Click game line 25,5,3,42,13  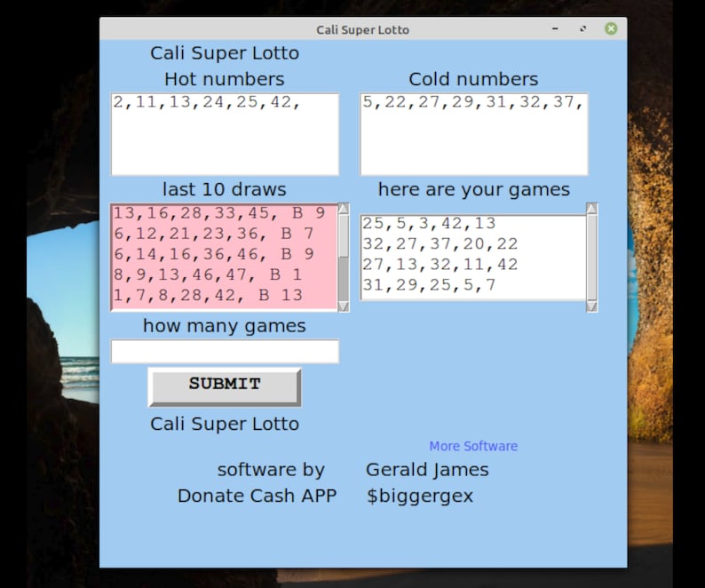[x=429, y=224]
